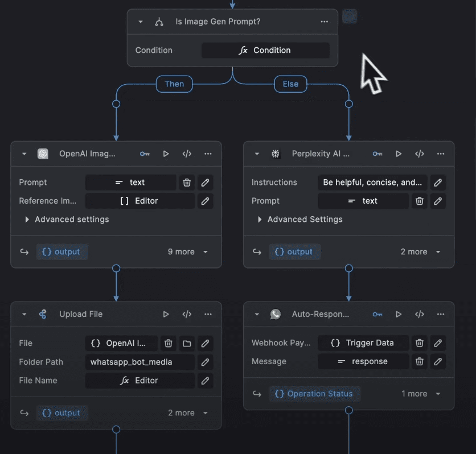Click connector circle below Auto-Respond node
The height and width of the screenshot is (454, 476).
[349, 410]
